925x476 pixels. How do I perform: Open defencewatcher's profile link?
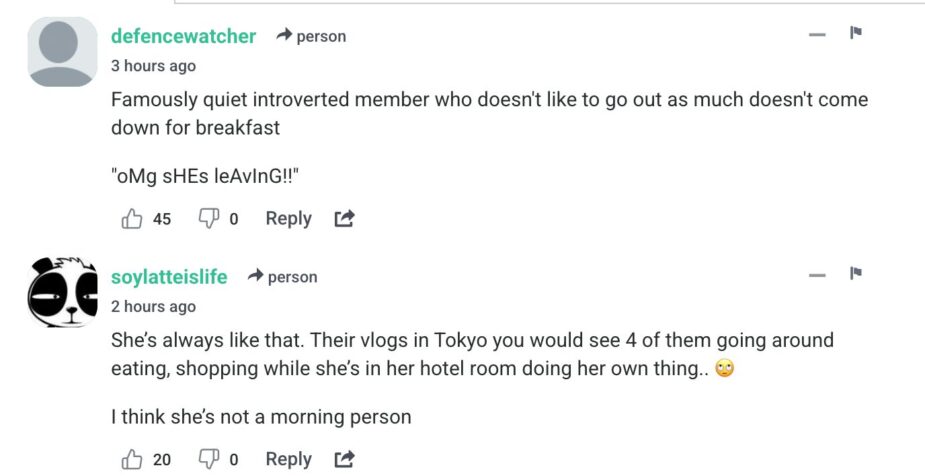(x=183, y=36)
